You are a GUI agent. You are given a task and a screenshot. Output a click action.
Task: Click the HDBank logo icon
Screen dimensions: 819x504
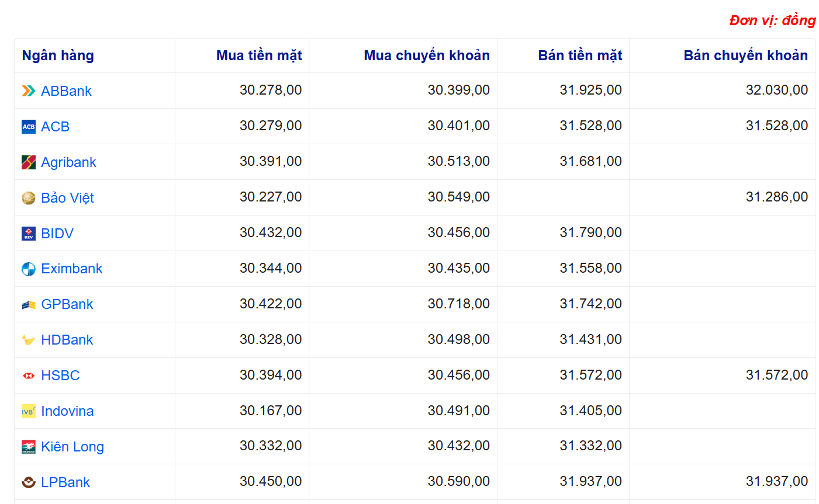(29, 340)
